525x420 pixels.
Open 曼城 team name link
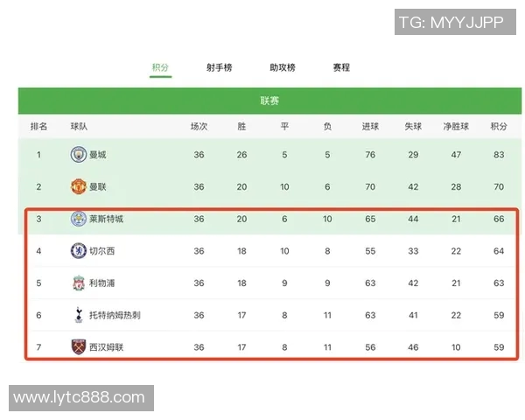[98, 155]
